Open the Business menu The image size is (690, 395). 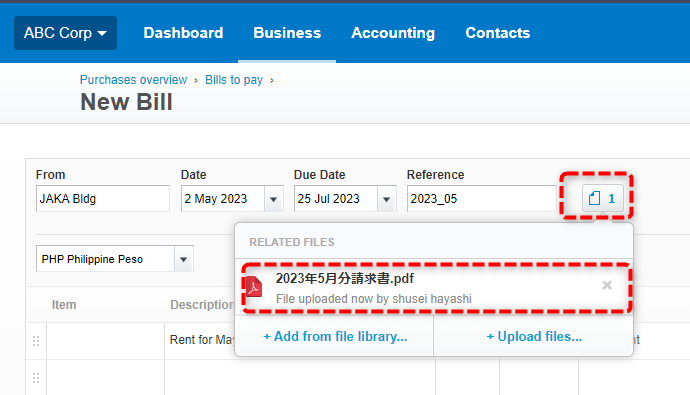click(x=287, y=33)
